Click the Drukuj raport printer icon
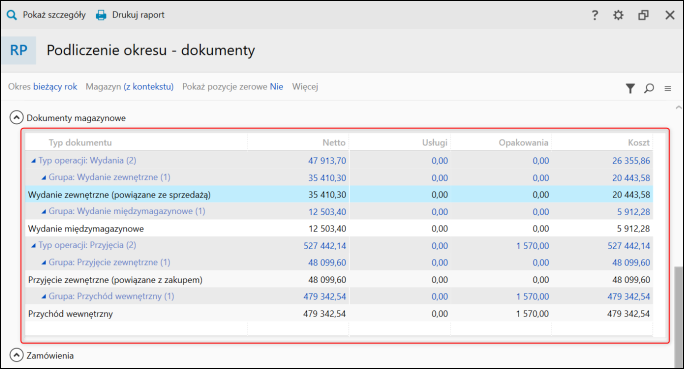This screenshot has height=369, width=684. tap(101, 15)
